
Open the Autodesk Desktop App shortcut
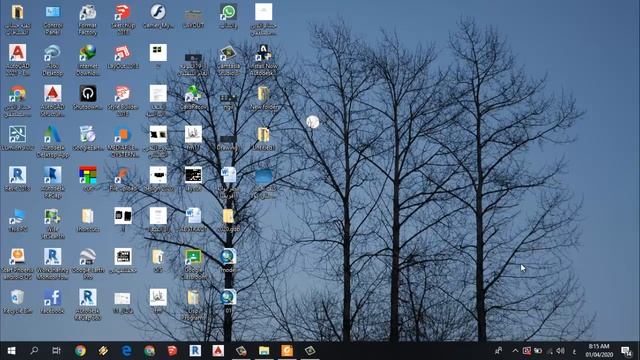tap(53, 142)
